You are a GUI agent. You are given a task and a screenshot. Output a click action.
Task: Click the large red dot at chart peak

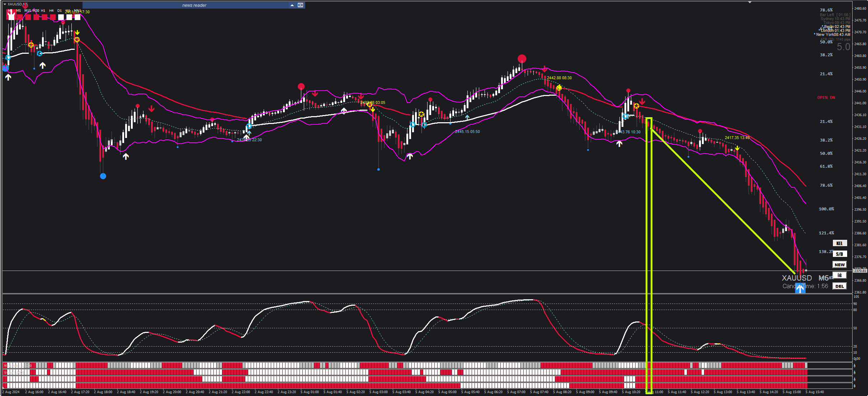tap(522, 58)
